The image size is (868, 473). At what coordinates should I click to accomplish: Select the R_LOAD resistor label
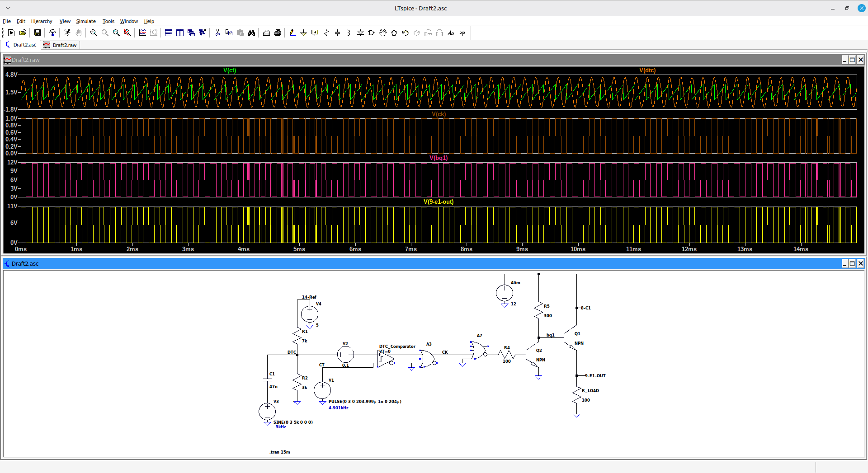tap(590, 390)
